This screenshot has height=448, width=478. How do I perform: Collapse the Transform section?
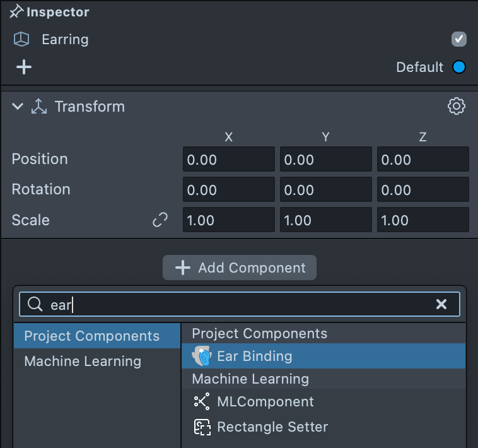(17, 107)
